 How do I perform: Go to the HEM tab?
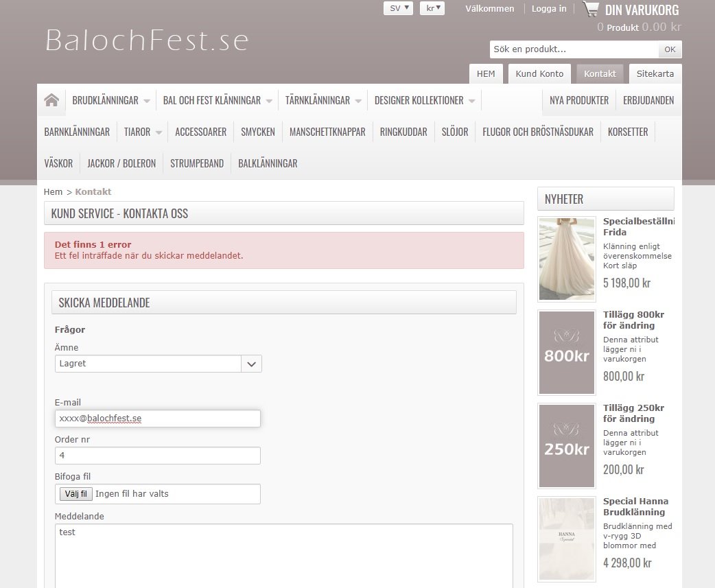(486, 74)
